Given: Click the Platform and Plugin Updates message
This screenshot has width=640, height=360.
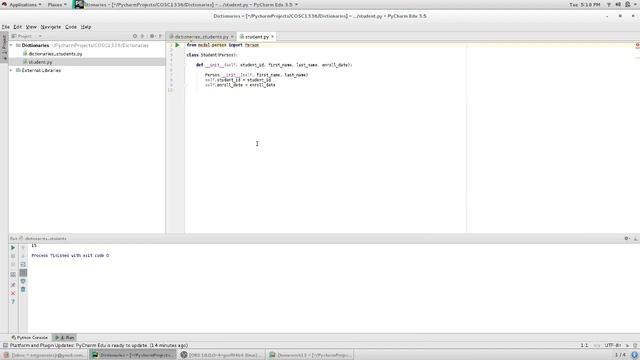Looking at the screenshot, I should point(98,345).
